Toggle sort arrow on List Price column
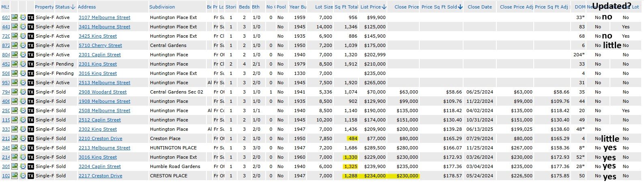 [384, 7]
